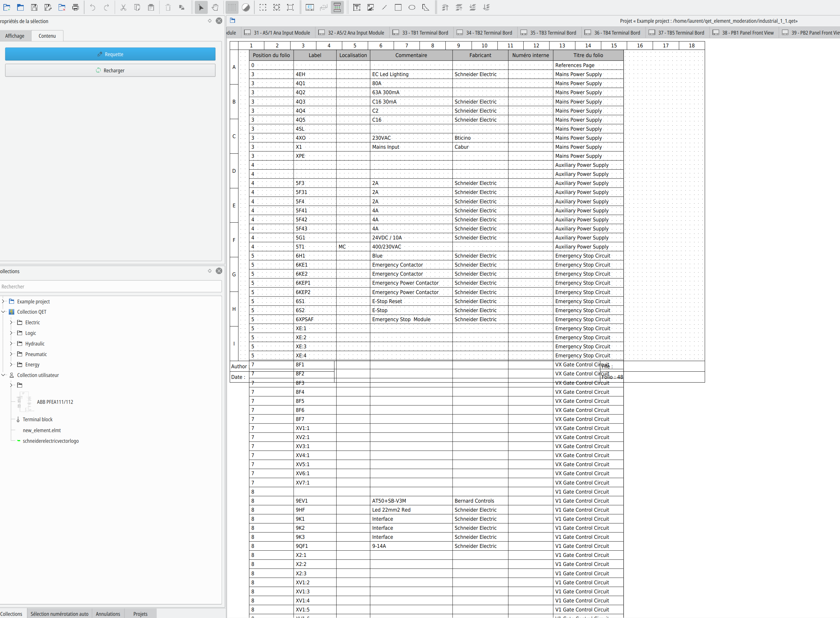
Task: Add a text field tool
Action: coord(357,7)
